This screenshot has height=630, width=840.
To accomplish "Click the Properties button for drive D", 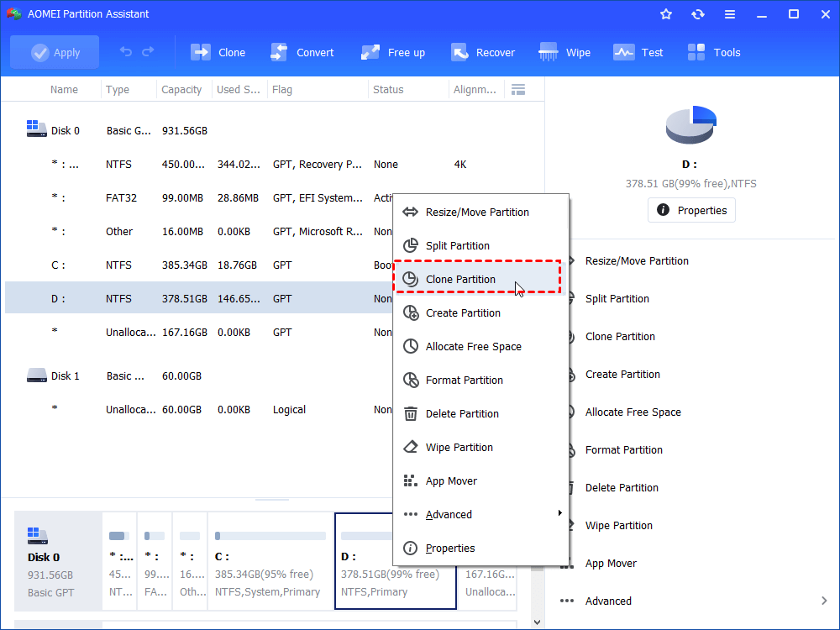I will (691, 210).
